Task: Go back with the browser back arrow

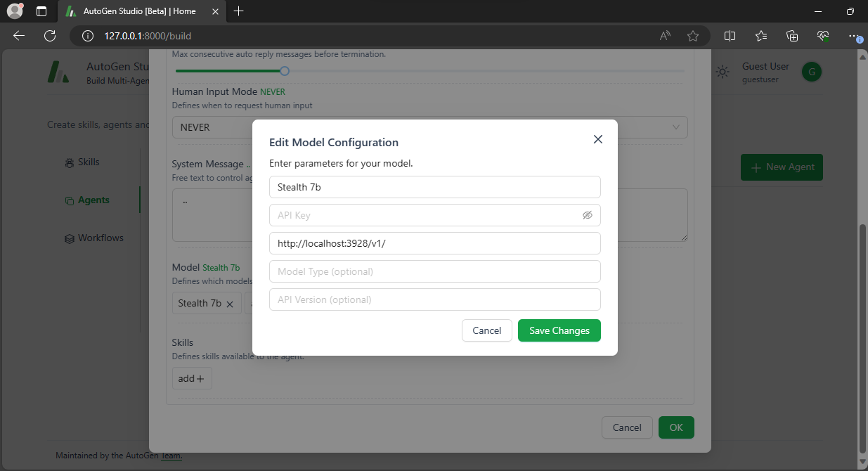Action: 19,36
